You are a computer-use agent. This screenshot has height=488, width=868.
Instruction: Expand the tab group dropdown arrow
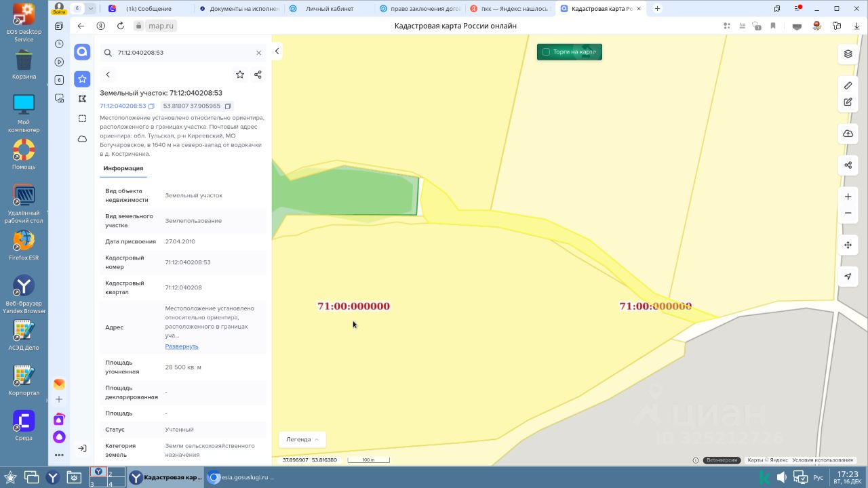91,9
